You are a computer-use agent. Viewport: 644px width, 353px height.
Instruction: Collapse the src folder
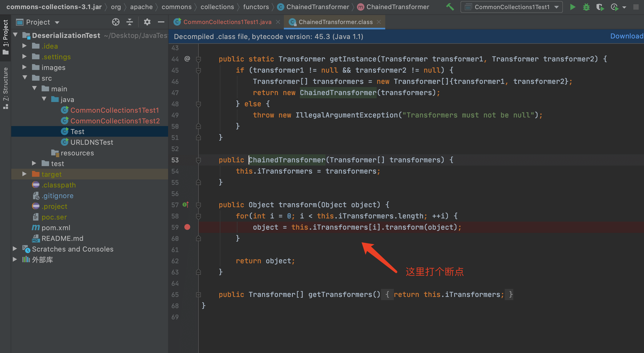[x=25, y=77]
